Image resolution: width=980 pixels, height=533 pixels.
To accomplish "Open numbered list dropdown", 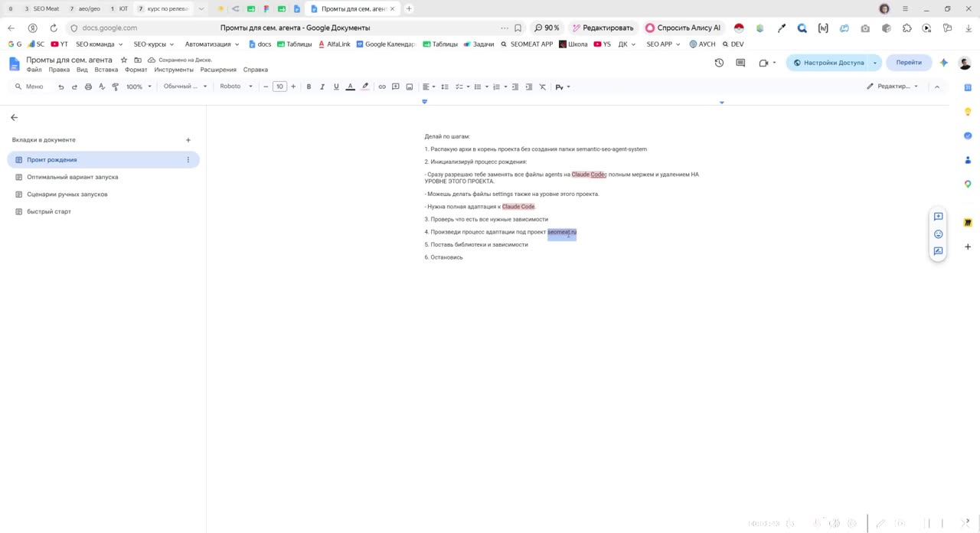I will [x=499, y=87].
